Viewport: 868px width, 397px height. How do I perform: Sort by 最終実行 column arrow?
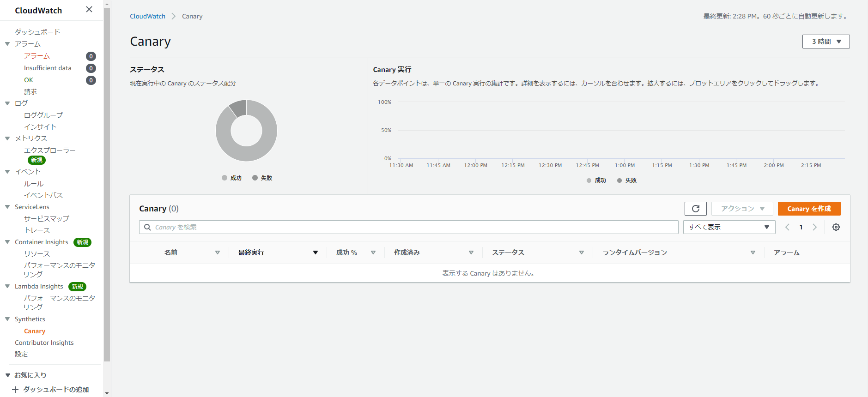(316, 253)
